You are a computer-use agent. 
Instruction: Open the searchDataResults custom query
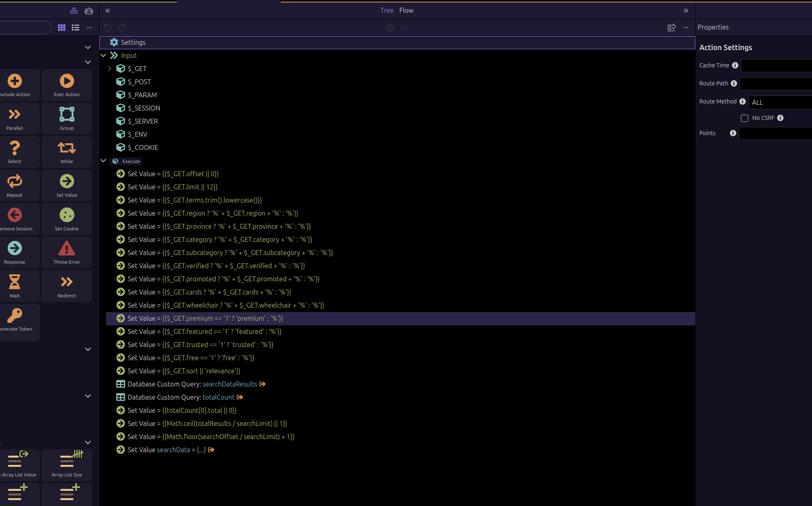point(230,384)
